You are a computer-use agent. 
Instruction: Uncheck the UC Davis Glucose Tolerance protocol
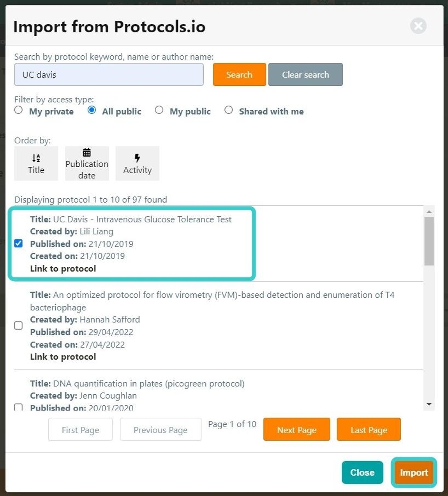click(19, 243)
